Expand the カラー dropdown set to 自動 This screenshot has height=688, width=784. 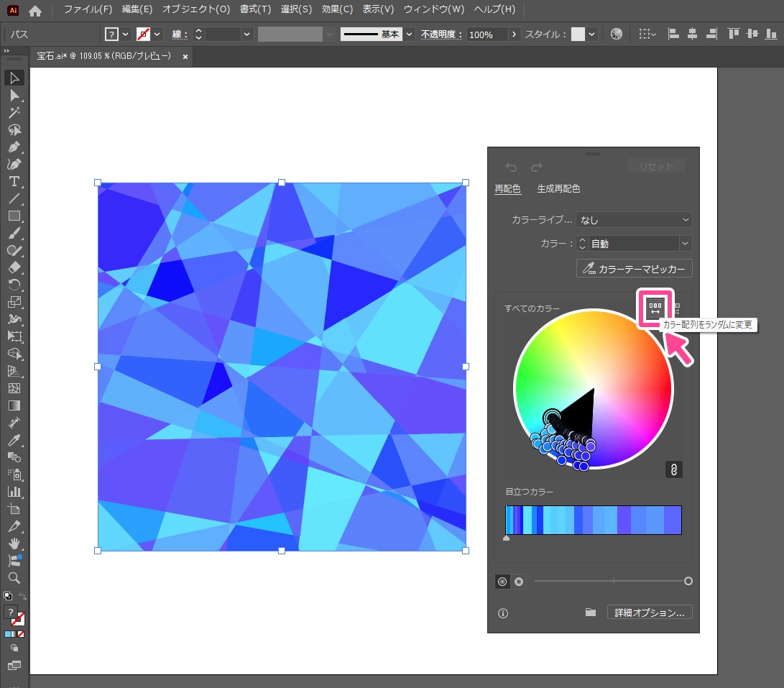click(x=685, y=244)
